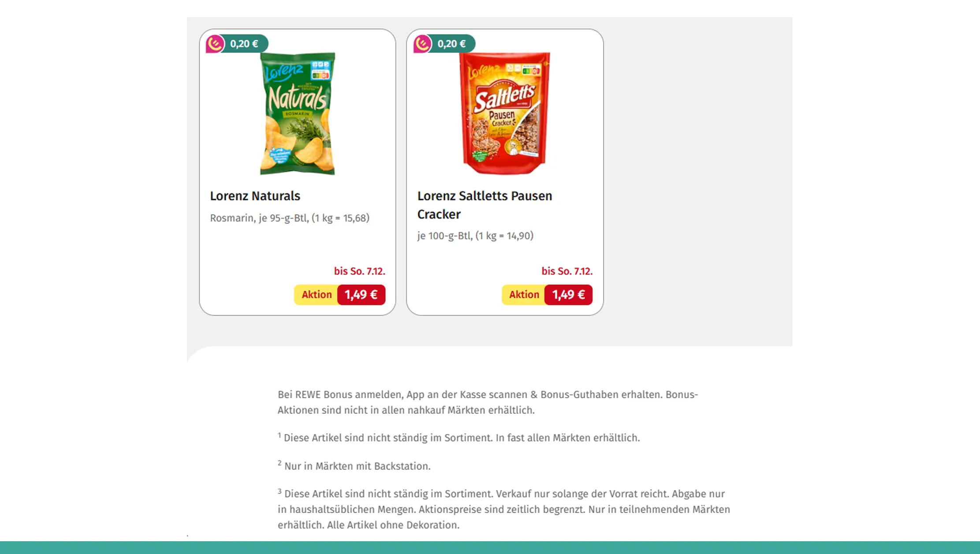
Task: Select the Lorenz Saltletts Pausen Cracker title
Action: (x=484, y=205)
